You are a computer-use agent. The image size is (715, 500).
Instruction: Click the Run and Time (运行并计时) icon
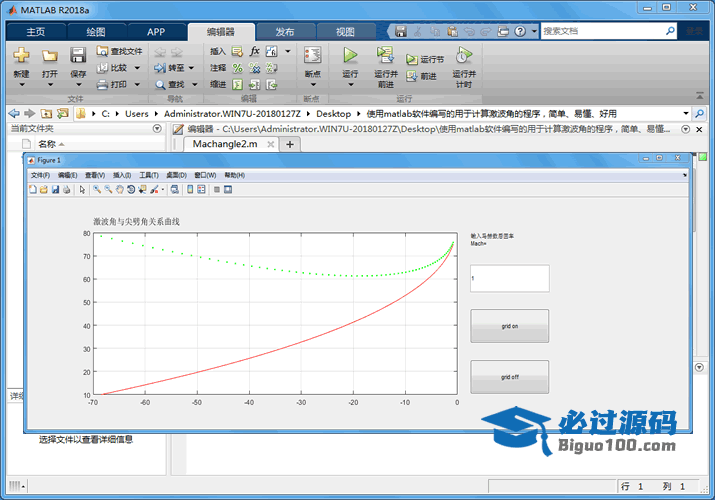click(x=464, y=55)
